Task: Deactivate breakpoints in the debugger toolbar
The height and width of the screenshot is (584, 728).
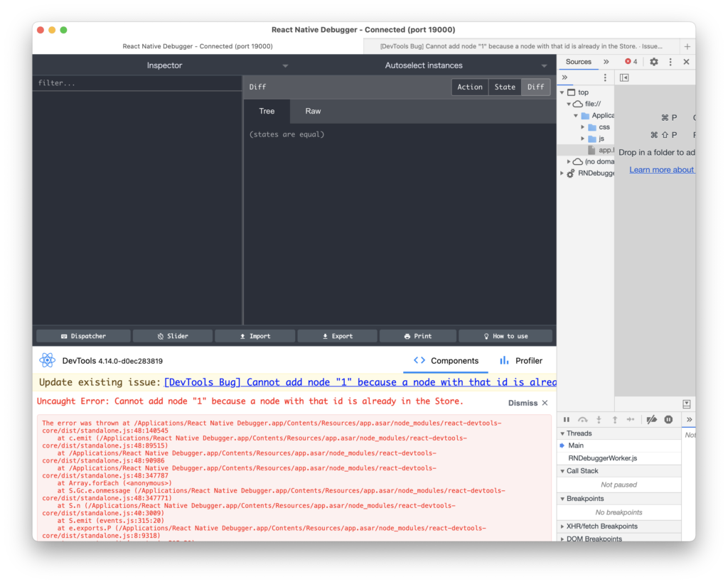Action: (651, 420)
